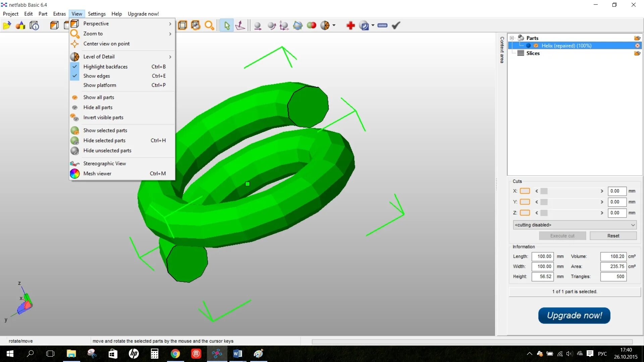Click the red-green boolean spheres icon
Screen dimensions: 644x362
tap(311, 25)
